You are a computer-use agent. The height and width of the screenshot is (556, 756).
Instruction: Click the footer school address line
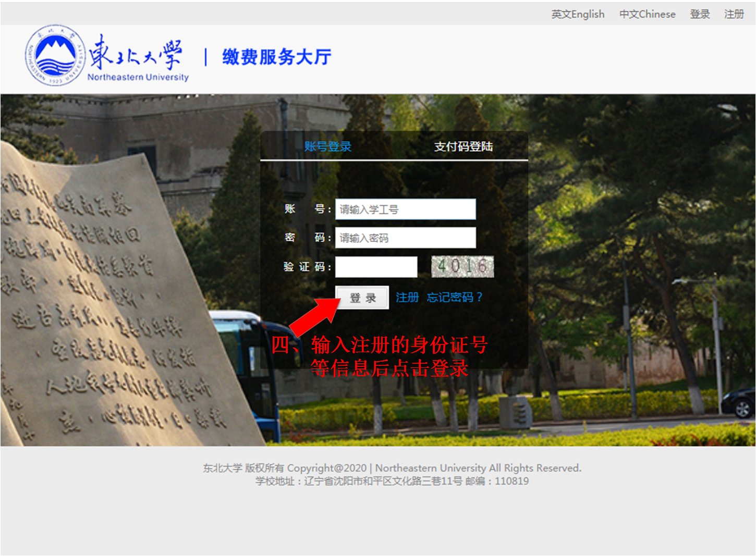pos(392,481)
